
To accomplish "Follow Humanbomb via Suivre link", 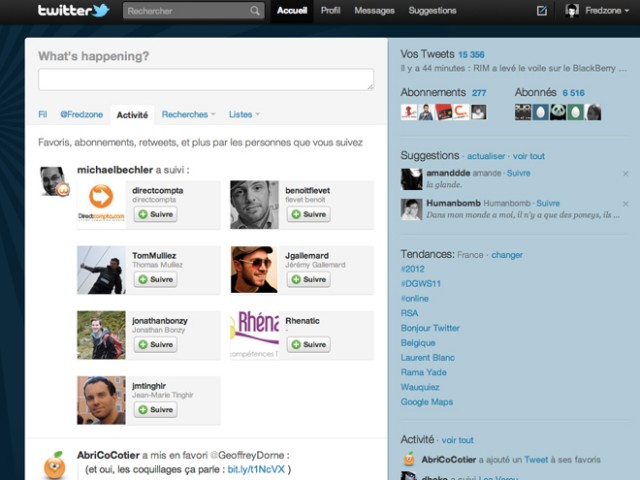I will pyautogui.click(x=548, y=203).
